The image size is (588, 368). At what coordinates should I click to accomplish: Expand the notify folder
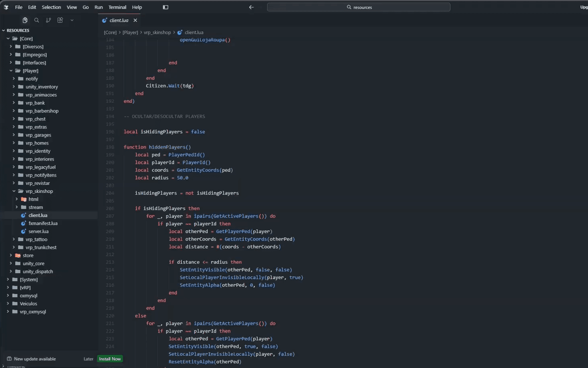(x=49, y=79)
